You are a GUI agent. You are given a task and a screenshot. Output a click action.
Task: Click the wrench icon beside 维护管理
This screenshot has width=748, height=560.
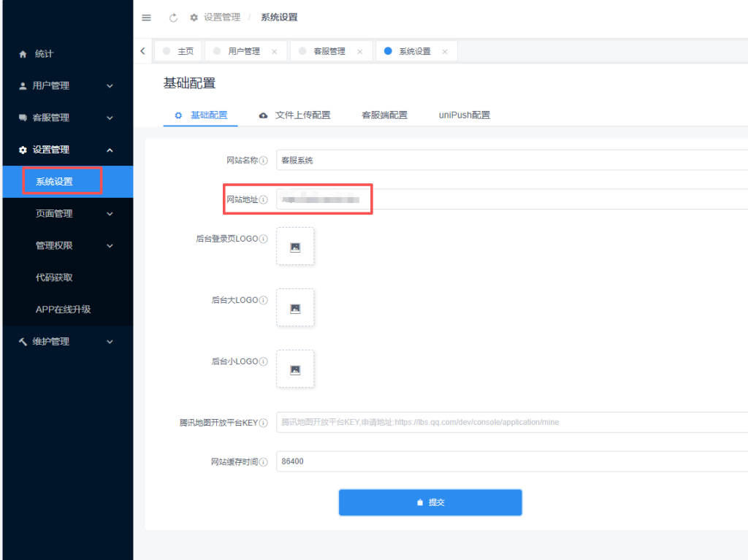23,341
